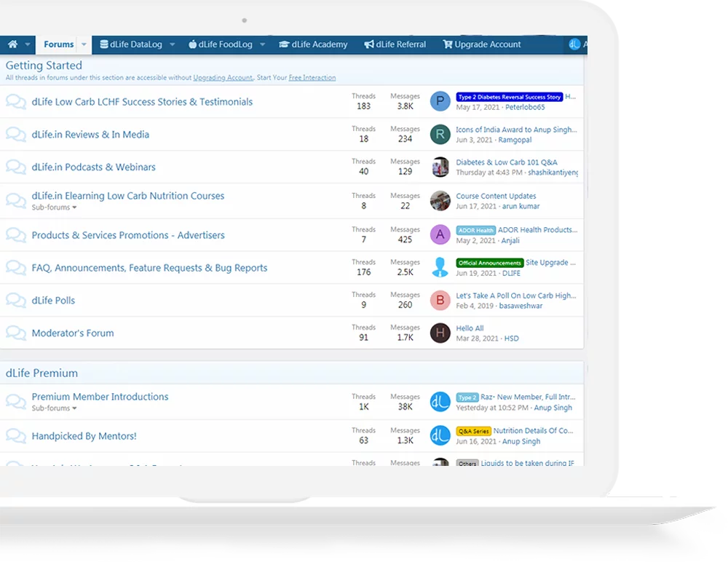
Task: Expand the Home menu dropdown arrow
Action: [28, 44]
